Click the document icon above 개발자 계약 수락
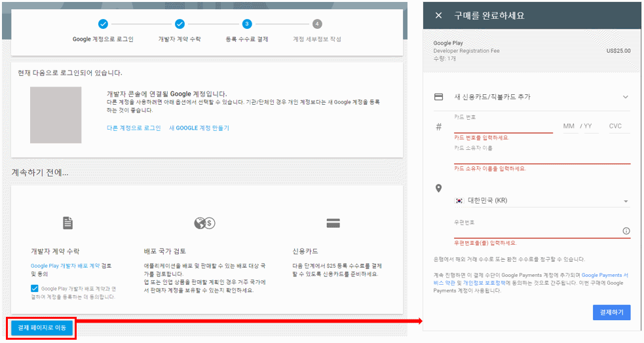Image resolution: width=644 pixels, height=343 pixels. click(67, 223)
